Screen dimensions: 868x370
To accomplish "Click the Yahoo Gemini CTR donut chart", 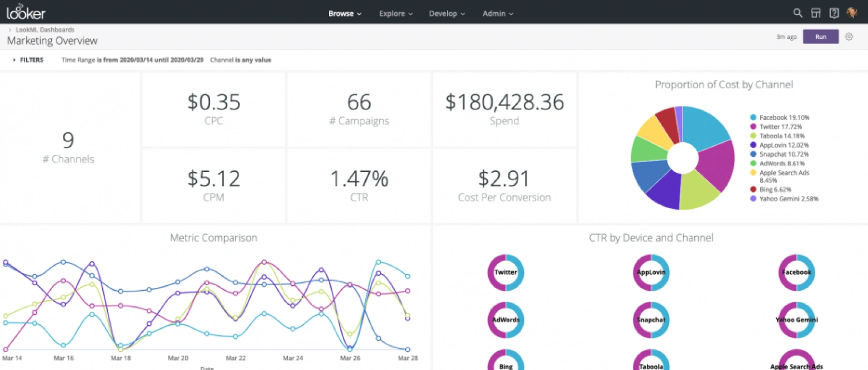I will tap(796, 320).
